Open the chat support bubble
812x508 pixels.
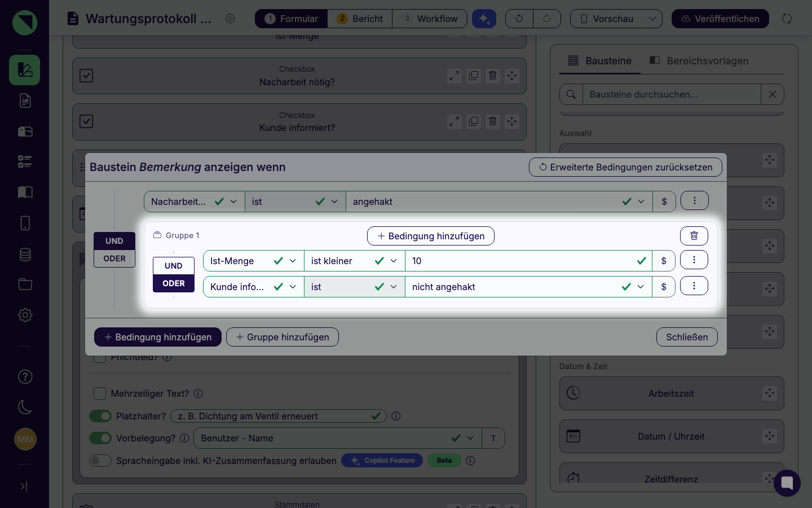pos(787,483)
